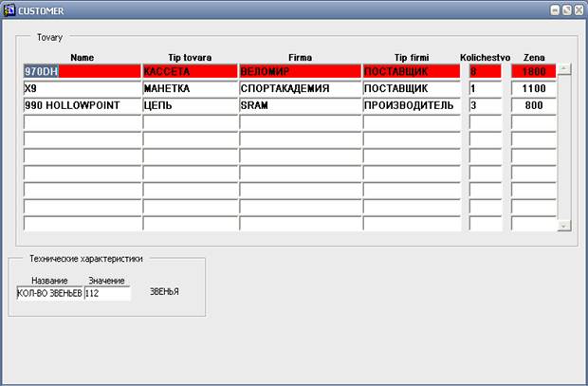Click the СПОРТАКАДЕМИЯ firma cell
Image resolution: width=588 pixels, height=386 pixels.
pos(300,88)
